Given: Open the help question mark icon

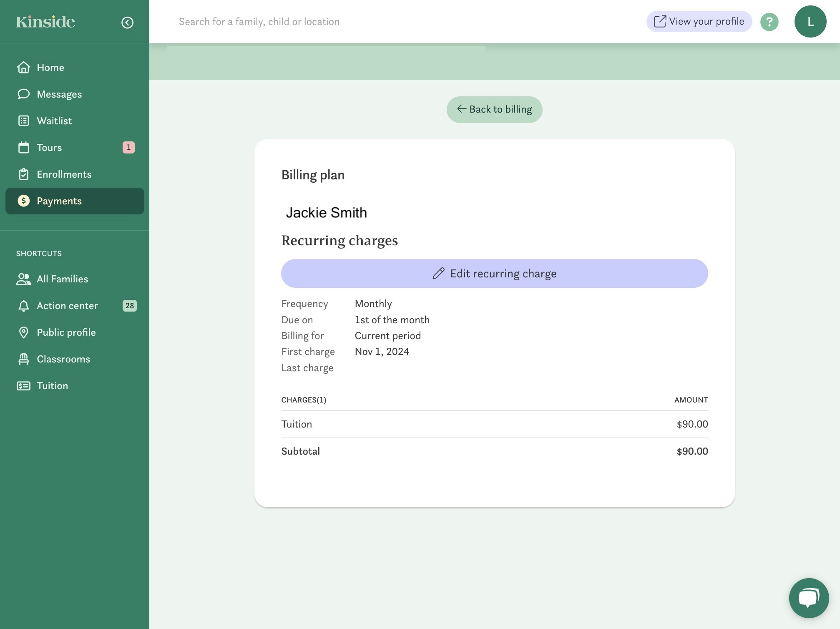Looking at the screenshot, I should 769,22.
